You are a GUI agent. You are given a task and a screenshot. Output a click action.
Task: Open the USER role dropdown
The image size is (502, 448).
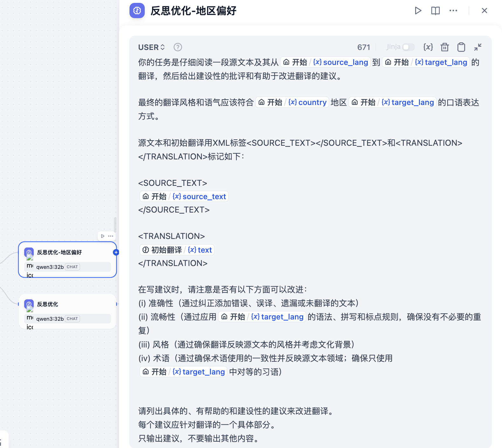pos(151,47)
